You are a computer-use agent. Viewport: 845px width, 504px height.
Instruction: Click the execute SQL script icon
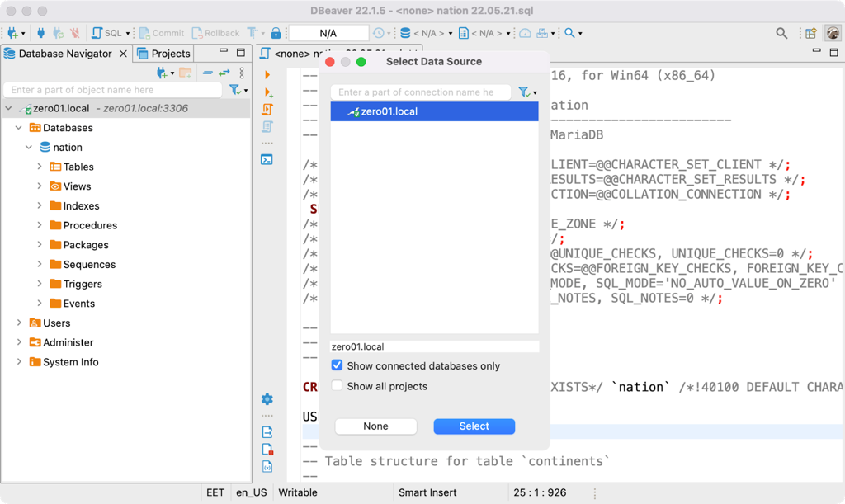coord(267,109)
